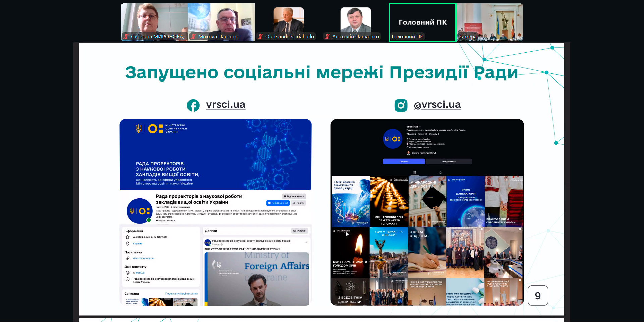Switch to Instagram posts grid tab
This screenshot has width=644, height=322.
tap(415, 173)
